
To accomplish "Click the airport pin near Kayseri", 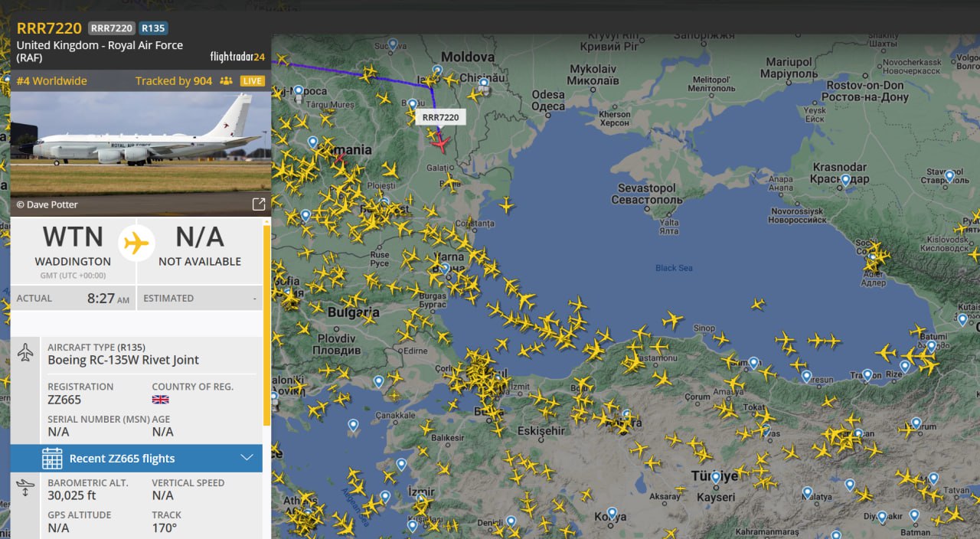I will [715, 478].
